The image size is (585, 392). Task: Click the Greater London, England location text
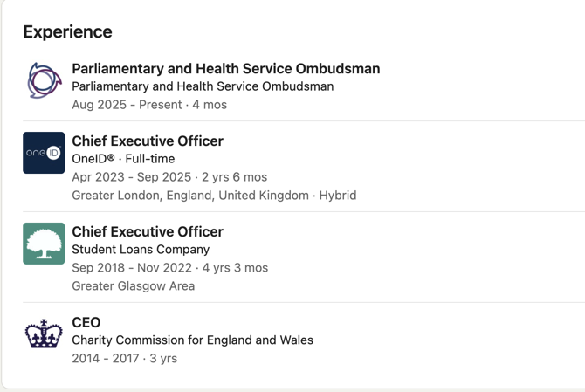pyautogui.click(x=190, y=196)
